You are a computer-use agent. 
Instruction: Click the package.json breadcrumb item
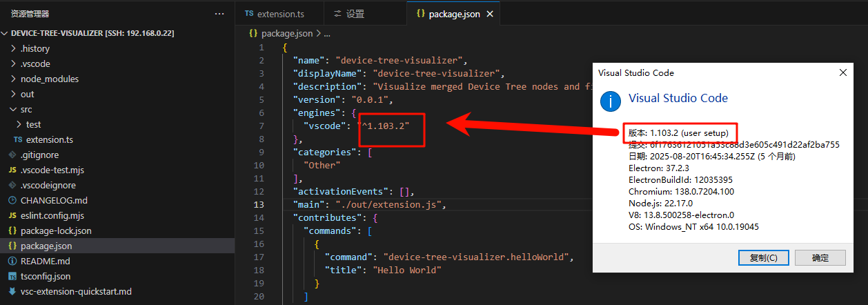click(286, 32)
